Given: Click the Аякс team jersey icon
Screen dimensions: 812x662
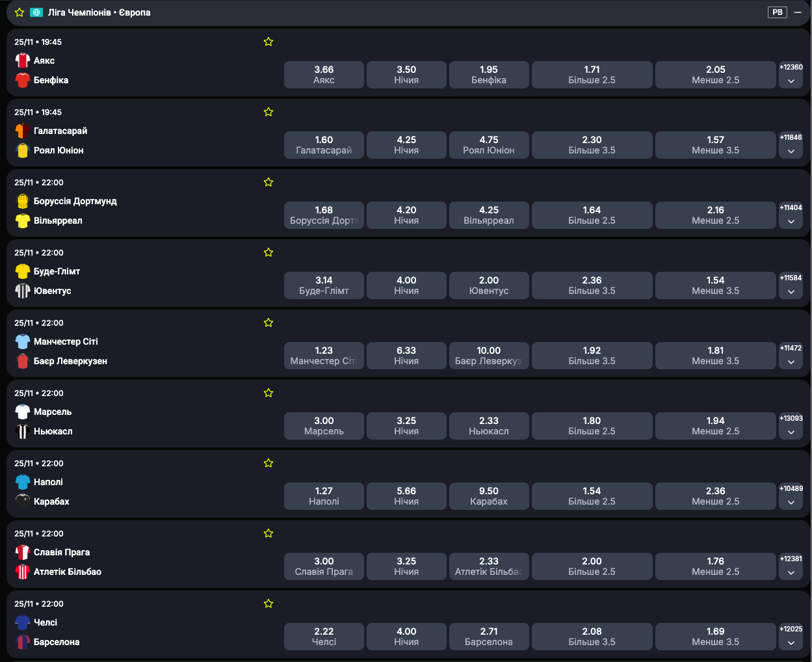Looking at the screenshot, I should coord(23,60).
